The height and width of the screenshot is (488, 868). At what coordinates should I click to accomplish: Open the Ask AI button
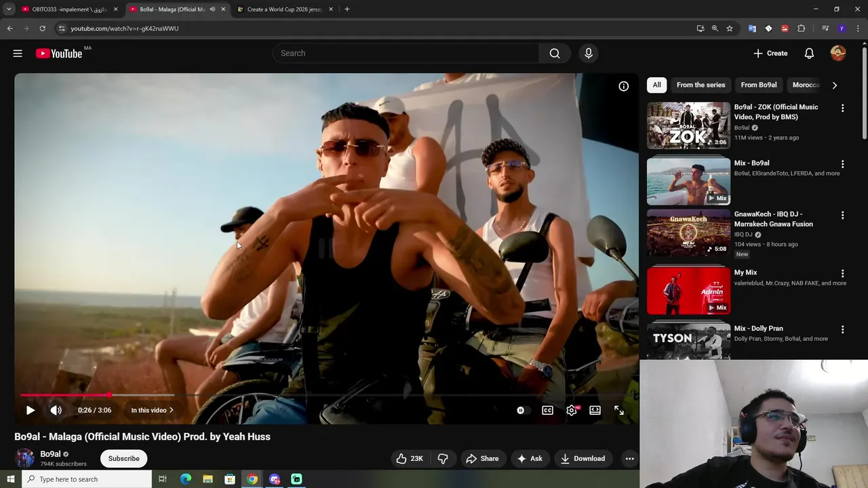pyautogui.click(x=530, y=459)
